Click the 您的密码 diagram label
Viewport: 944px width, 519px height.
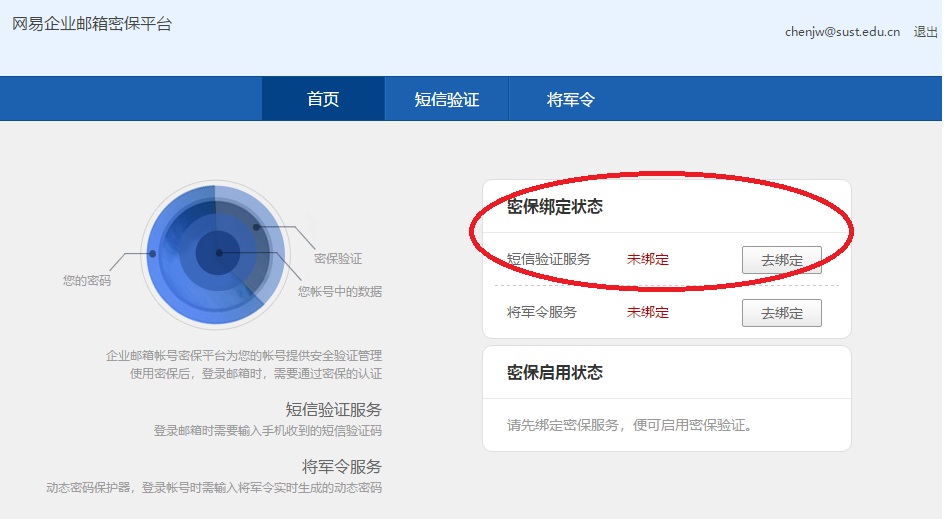87,281
